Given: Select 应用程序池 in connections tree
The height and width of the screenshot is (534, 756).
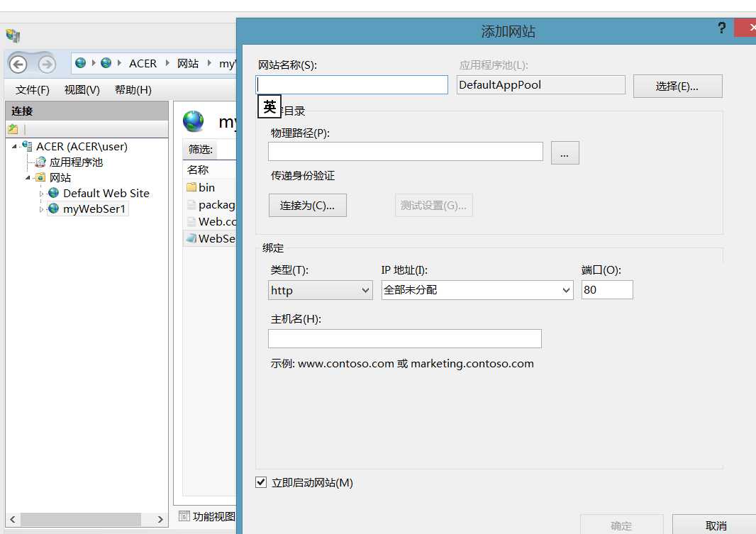Looking at the screenshot, I should (76, 162).
